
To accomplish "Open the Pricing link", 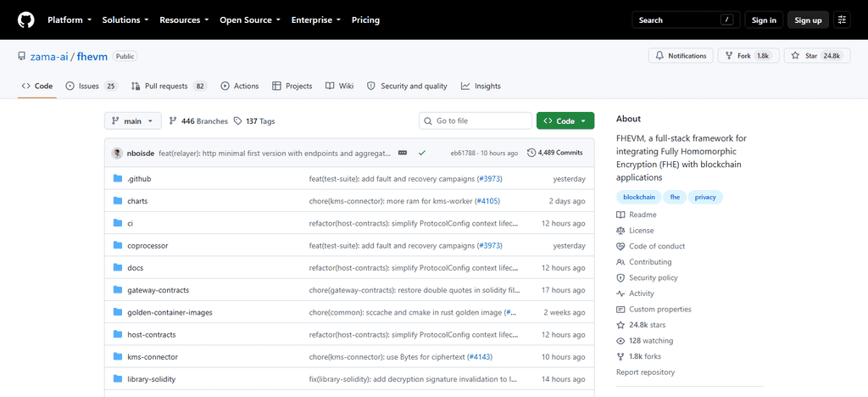I will click(x=366, y=20).
